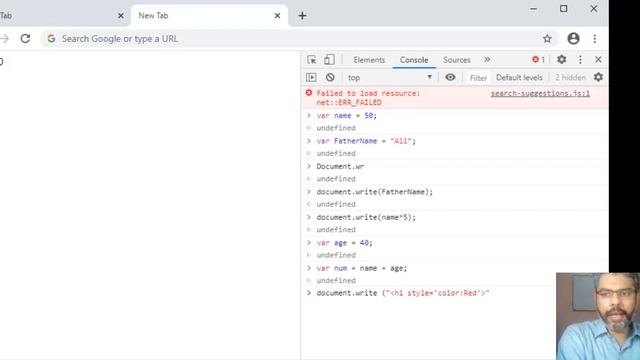The height and width of the screenshot is (360, 640).
Task: Click the var num = name + age; line
Action: point(362,268)
